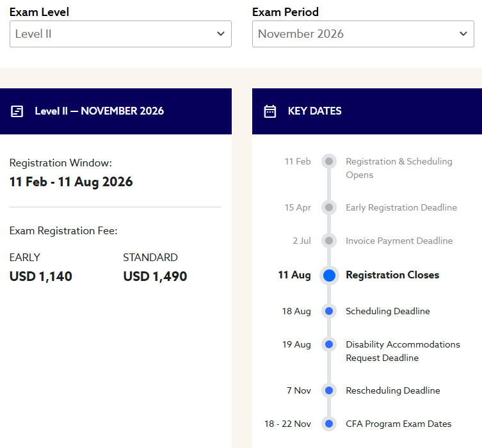Click the Registration Closes label
Image resolution: width=482 pixels, height=448 pixels.
point(392,275)
